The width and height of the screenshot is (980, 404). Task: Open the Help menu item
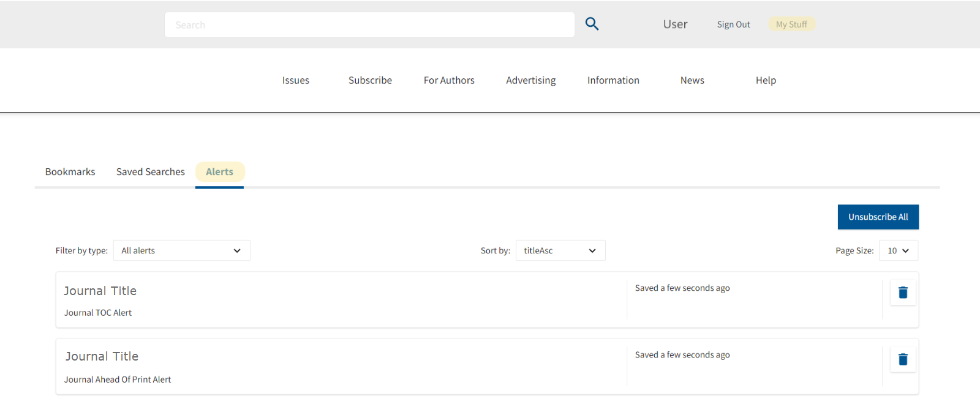(x=766, y=80)
